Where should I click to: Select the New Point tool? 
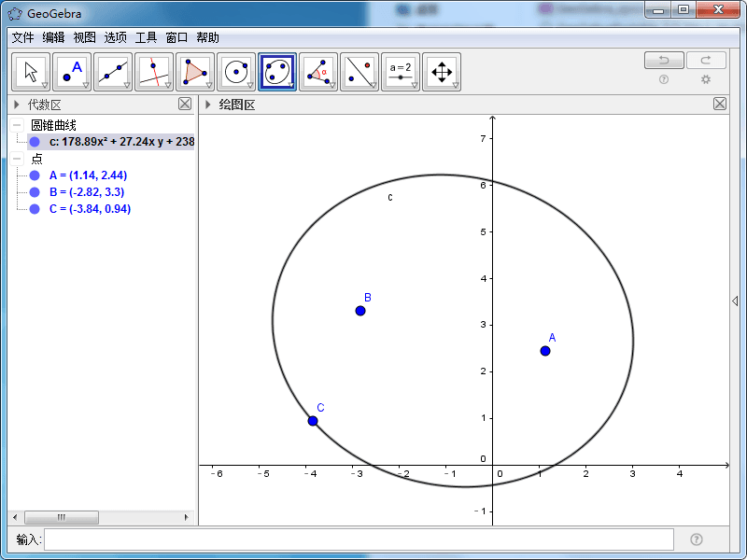72,71
